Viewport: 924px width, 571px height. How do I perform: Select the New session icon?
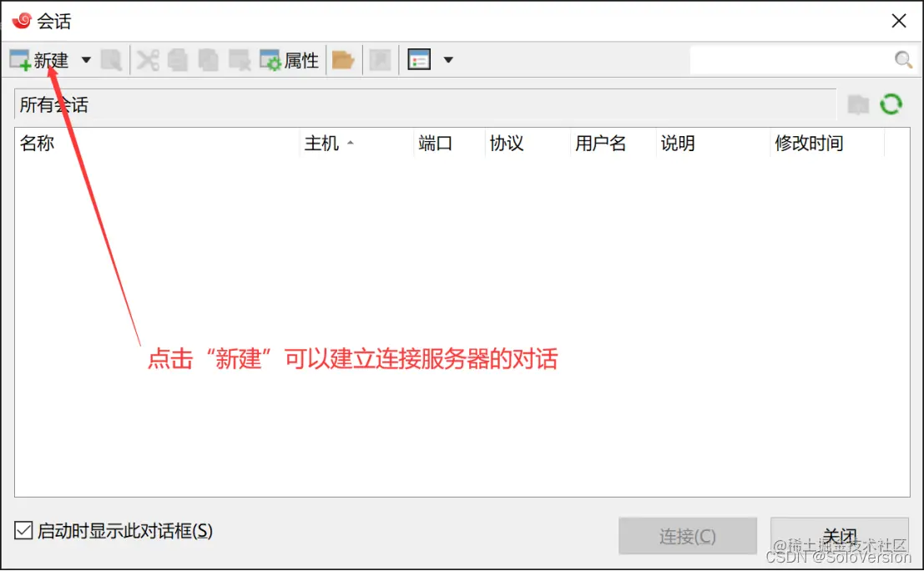pyautogui.click(x=20, y=58)
